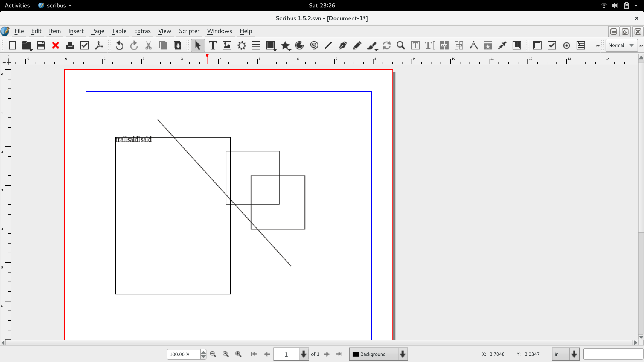644x362 pixels.
Task: Choose the Spiral drawing tool
Action: pos(314,45)
